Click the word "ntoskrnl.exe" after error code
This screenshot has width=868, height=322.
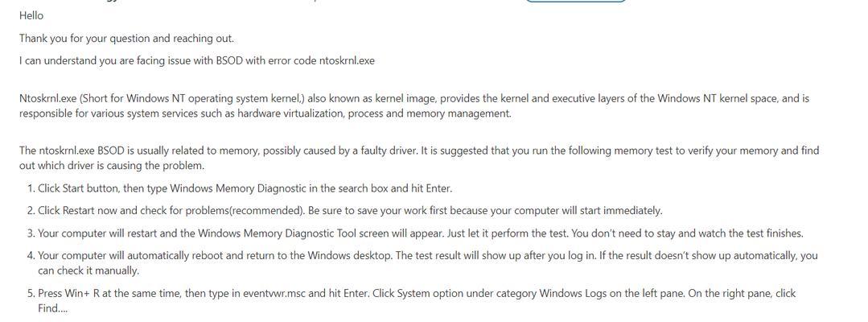(x=347, y=61)
